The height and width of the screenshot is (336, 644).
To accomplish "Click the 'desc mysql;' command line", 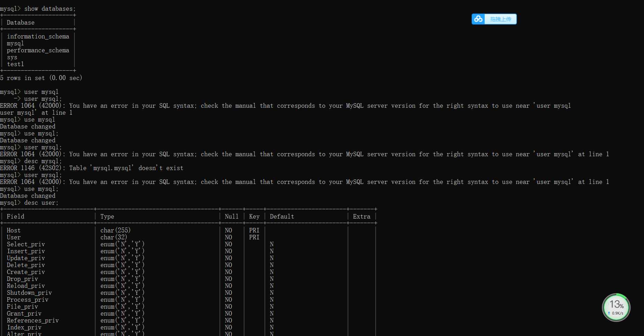I will tap(31, 161).
